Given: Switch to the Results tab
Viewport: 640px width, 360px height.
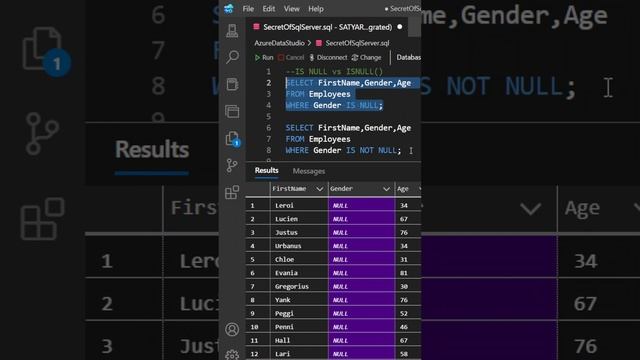Looking at the screenshot, I should click(267, 171).
